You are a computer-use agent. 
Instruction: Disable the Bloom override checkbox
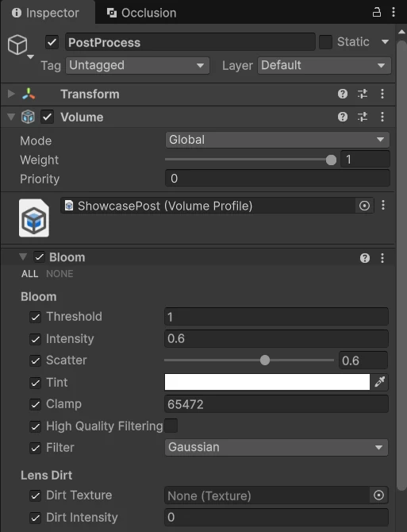40,257
